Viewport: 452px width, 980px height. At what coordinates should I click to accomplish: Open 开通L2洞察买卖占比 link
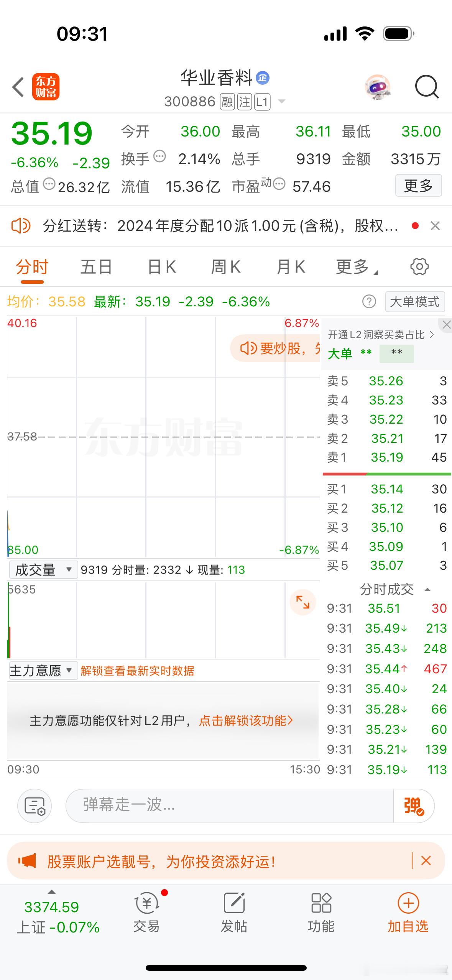[381, 335]
